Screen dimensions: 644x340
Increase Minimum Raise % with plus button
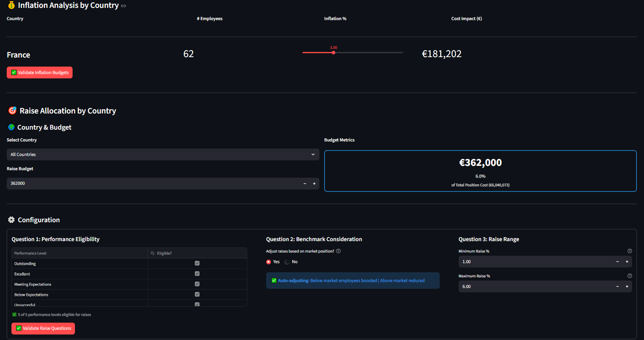coord(627,262)
